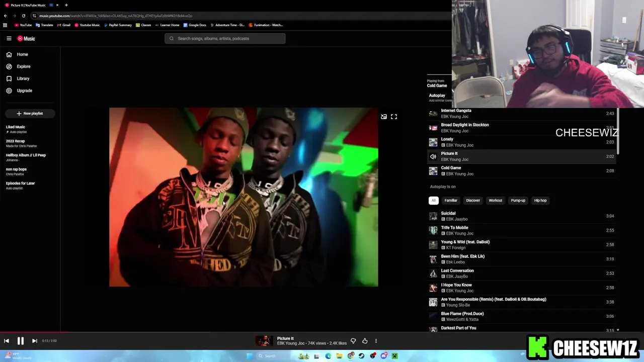
Task: Go back in browser
Action: point(6,16)
